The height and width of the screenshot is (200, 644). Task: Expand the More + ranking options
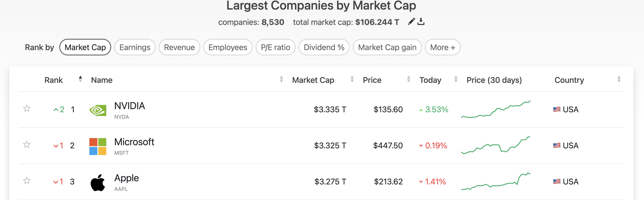443,47
